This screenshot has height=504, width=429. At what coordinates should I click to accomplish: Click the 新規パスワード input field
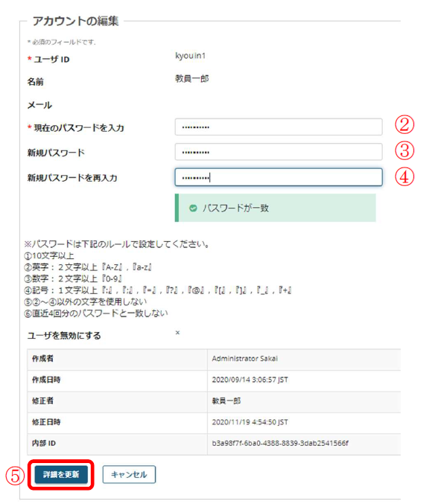click(x=279, y=152)
